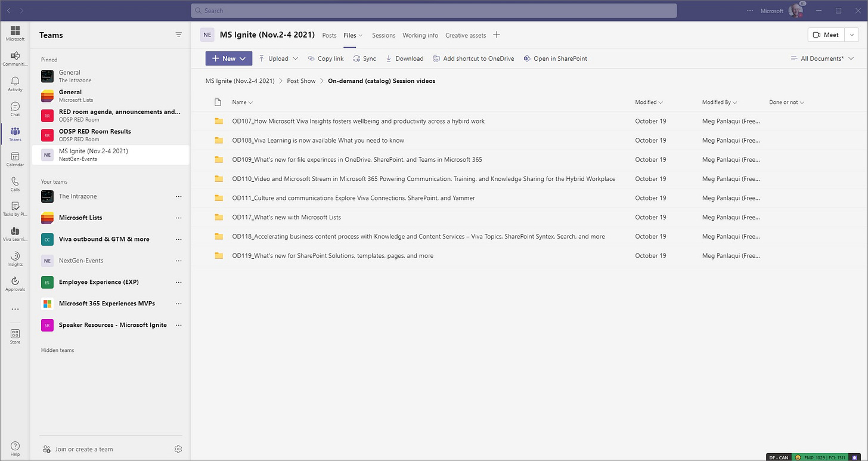Screen dimensions: 868x461
Task: Add a tab with the plus icon
Action: 496,35
